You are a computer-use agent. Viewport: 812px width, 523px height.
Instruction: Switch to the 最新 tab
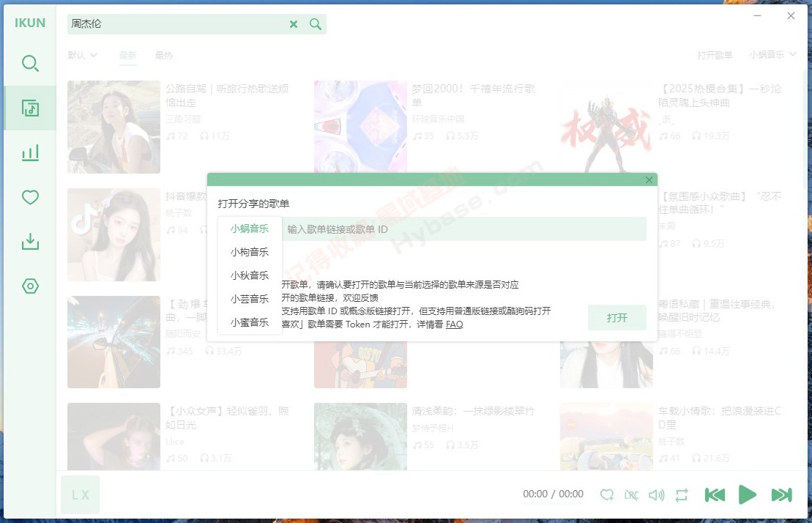coord(128,55)
